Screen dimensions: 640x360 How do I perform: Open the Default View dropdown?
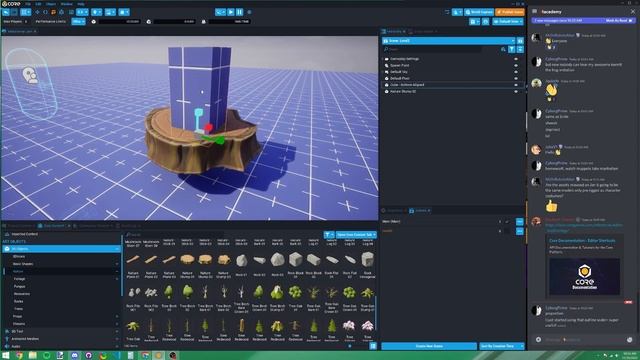click(508, 21)
